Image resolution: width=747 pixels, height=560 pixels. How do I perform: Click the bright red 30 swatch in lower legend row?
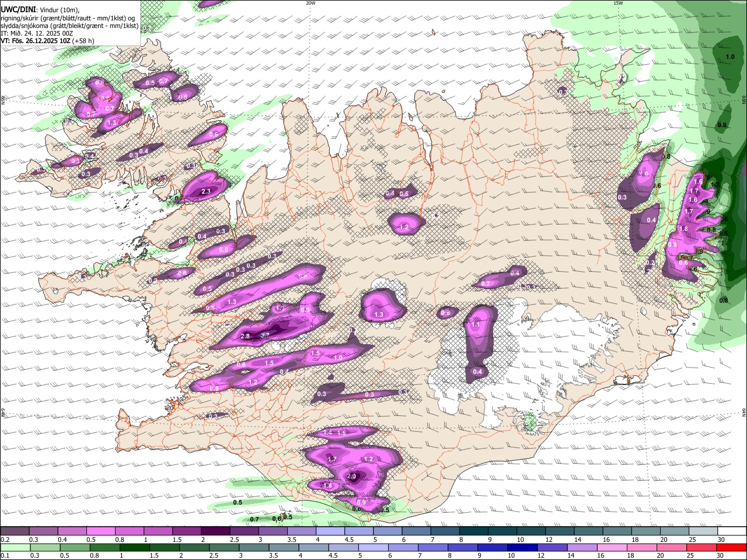pyautogui.click(x=732, y=548)
